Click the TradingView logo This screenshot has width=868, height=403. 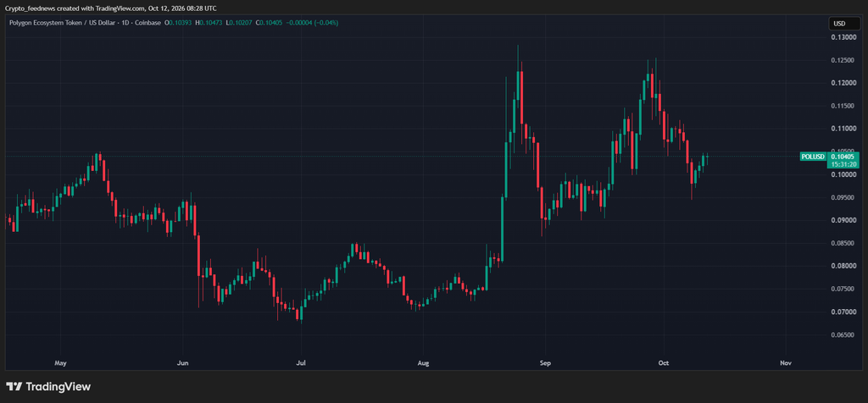click(x=48, y=387)
